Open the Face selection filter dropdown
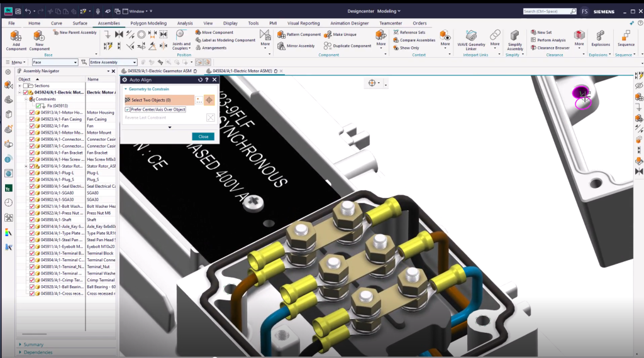This screenshot has height=358, width=644. (x=55, y=62)
